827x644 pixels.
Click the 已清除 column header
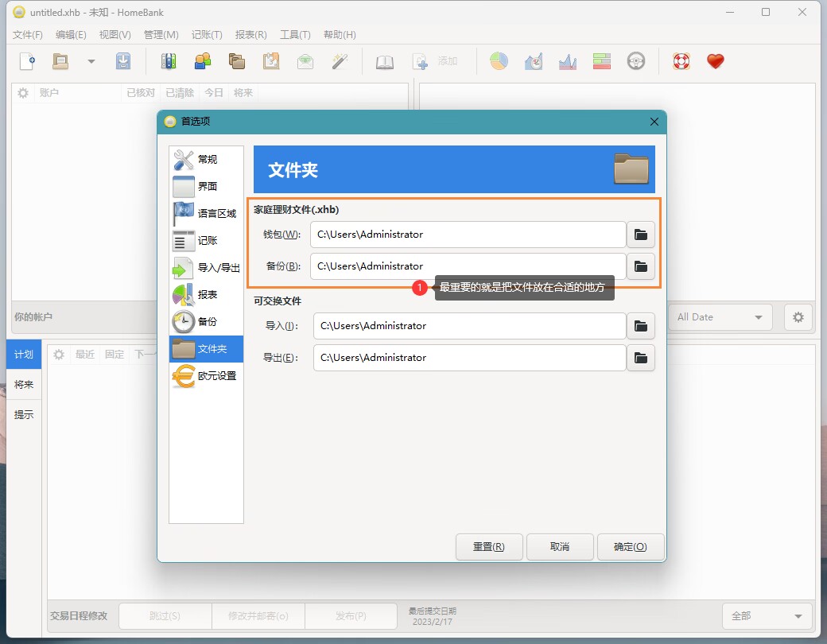[x=180, y=93]
